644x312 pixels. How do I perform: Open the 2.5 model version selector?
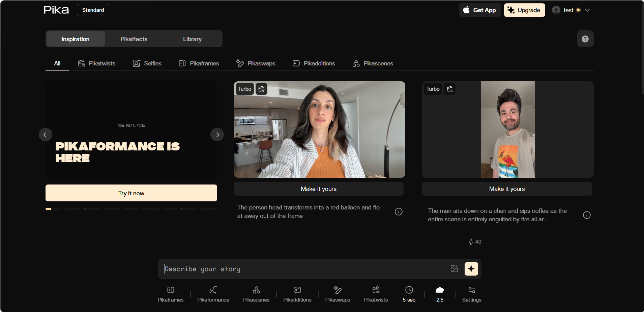pos(440,294)
